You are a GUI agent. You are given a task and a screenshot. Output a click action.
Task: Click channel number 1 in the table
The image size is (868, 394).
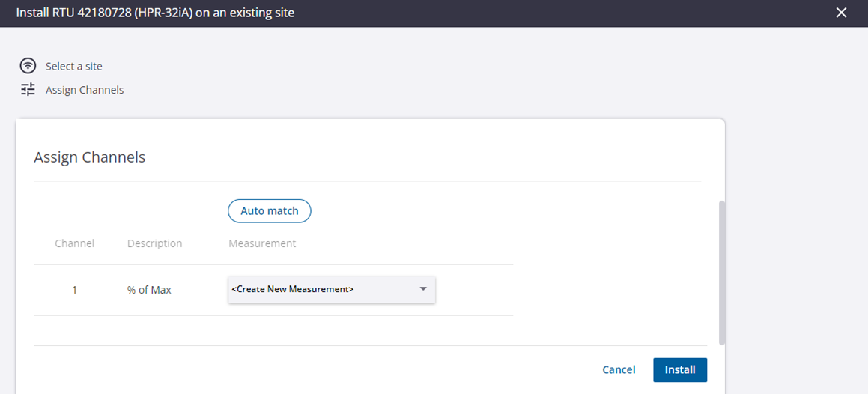(x=74, y=290)
